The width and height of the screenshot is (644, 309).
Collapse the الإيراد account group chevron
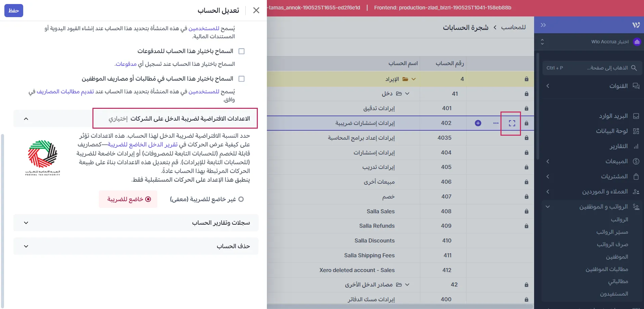point(414,79)
